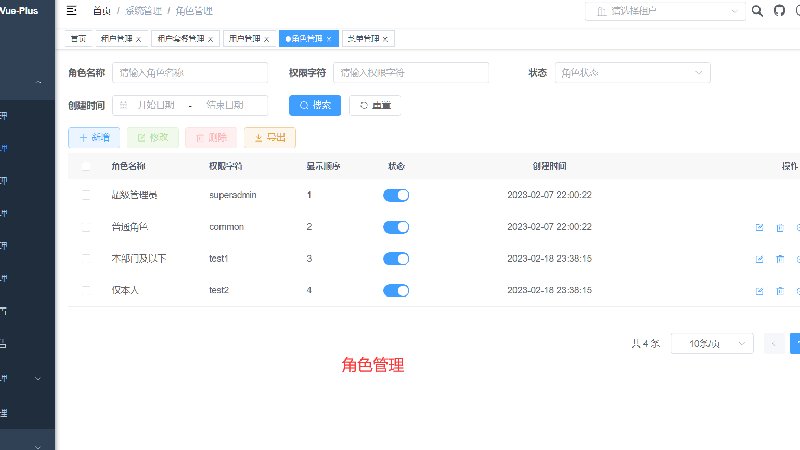This screenshot has height=450, width=800.
Task: Collapse the sidebar with the hamburger icon
Action: (71, 10)
